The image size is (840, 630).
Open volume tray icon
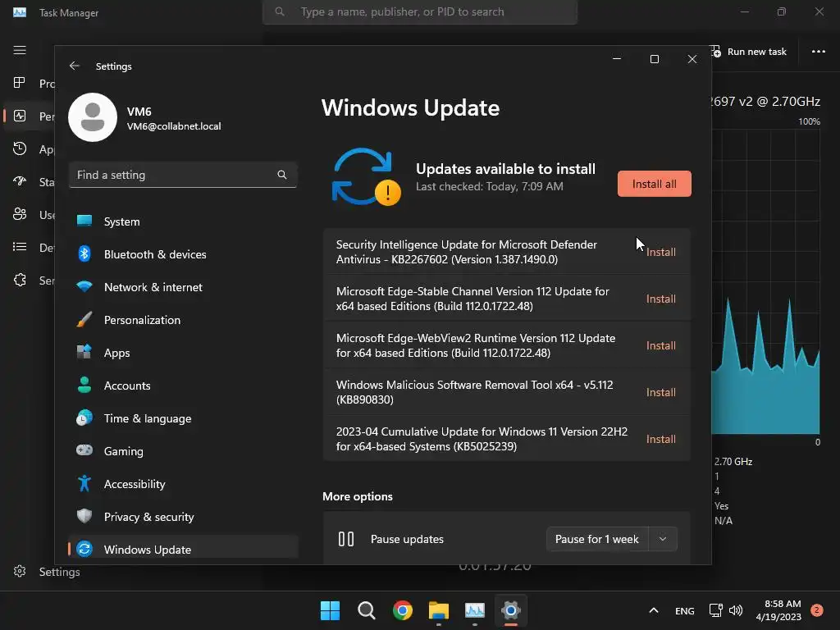tap(736, 610)
